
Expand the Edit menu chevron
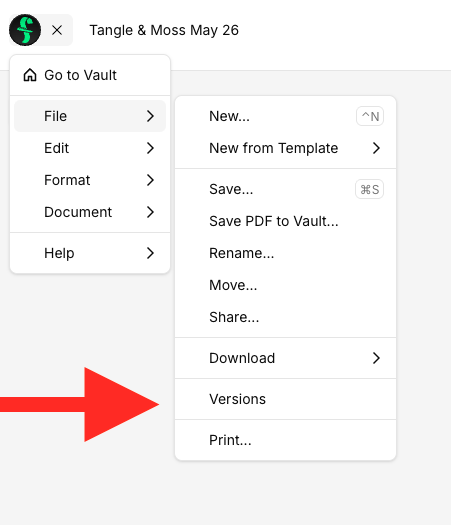click(x=150, y=148)
